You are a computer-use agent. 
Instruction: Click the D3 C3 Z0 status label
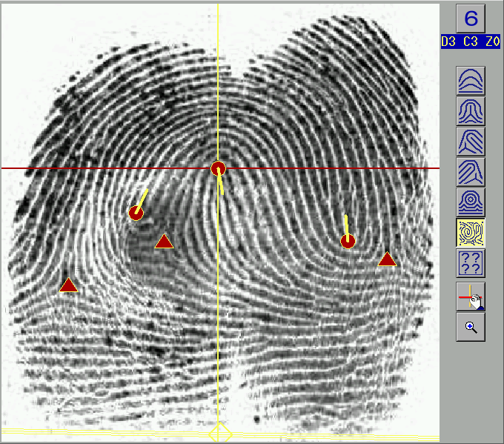tap(471, 42)
